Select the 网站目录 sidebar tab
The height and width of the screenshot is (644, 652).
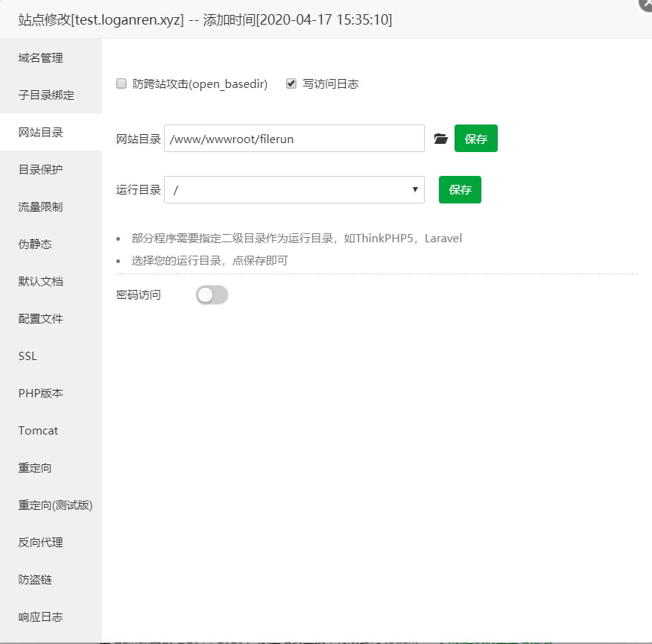pyautogui.click(x=51, y=132)
